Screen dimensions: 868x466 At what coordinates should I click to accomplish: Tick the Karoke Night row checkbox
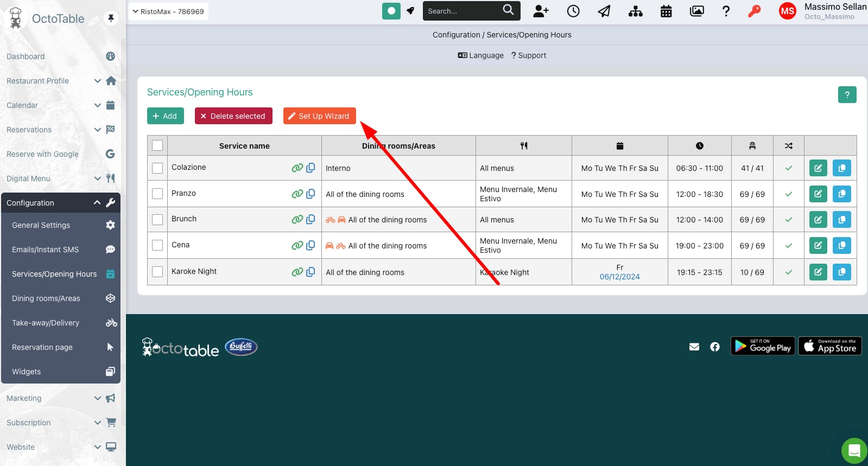(x=157, y=272)
